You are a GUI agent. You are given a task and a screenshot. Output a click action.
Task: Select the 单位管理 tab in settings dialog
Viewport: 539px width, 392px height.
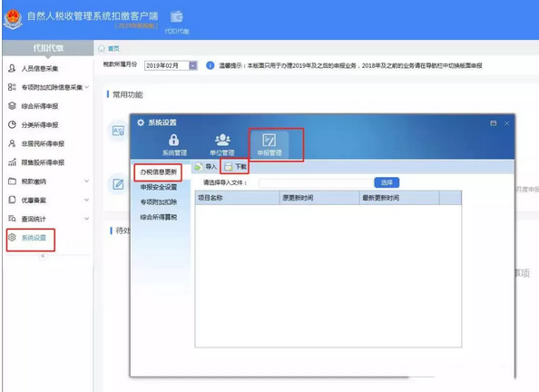[x=222, y=144]
